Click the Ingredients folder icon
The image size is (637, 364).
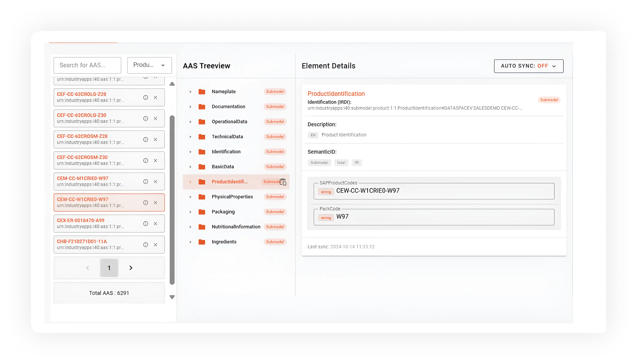(x=202, y=242)
